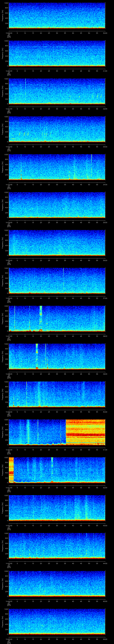This screenshot has height=644, width=114.
Task: Click the 14:40:00 start time label
Action: click(x=9, y=450)
